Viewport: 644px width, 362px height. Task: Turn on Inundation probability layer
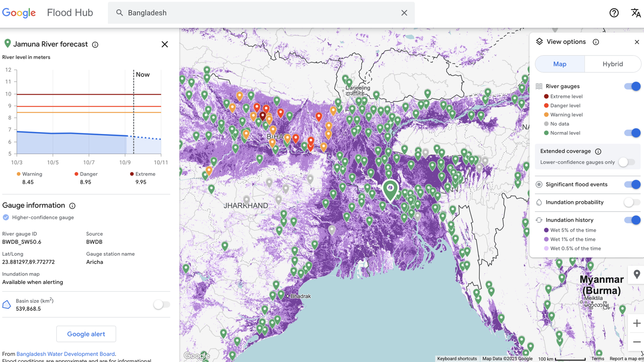click(x=632, y=202)
